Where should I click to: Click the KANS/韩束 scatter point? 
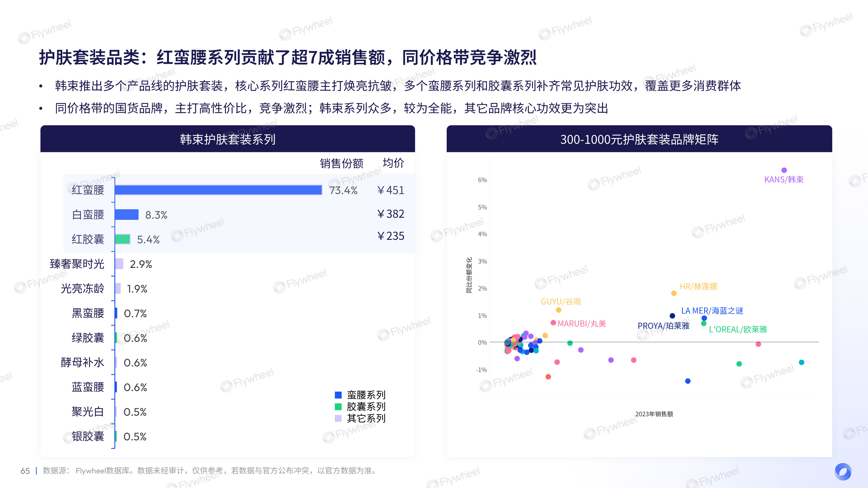pos(784,170)
